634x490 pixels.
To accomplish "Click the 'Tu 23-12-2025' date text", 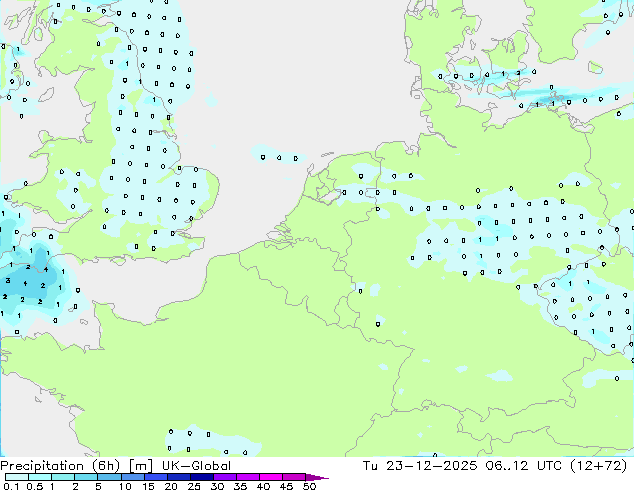I will pos(420,466).
